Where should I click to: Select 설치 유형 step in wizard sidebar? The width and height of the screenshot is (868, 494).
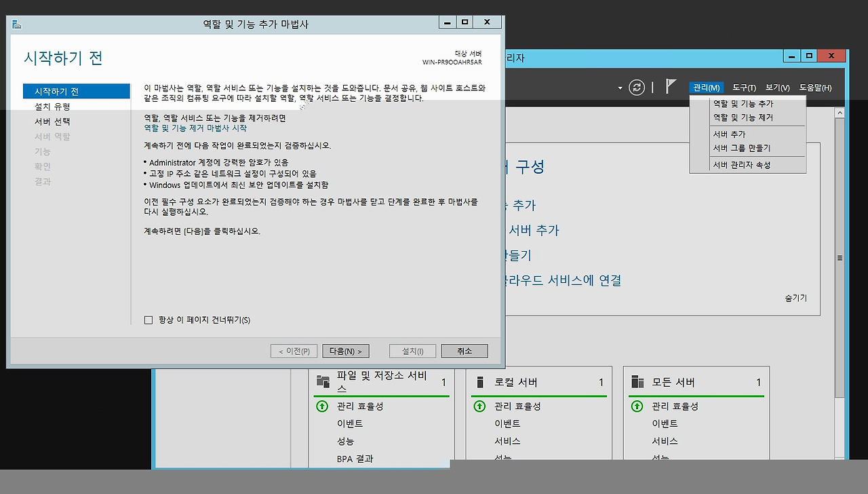click(x=52, y=107)
